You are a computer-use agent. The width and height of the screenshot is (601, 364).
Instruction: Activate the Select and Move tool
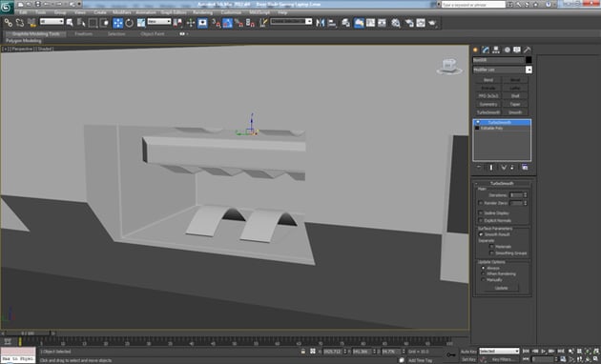click(117, 23)
